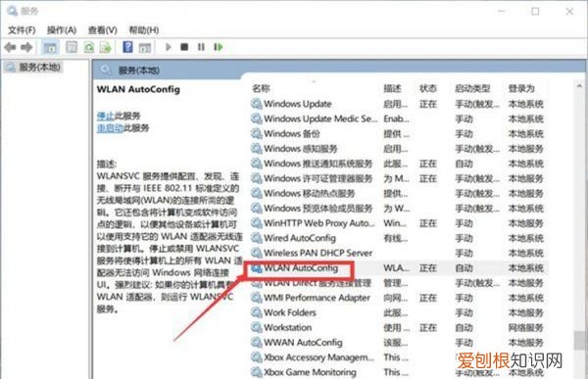Screen dimensions: 588x379
Task: Select the Windows 感知服务 row
Action: (398, 149)
